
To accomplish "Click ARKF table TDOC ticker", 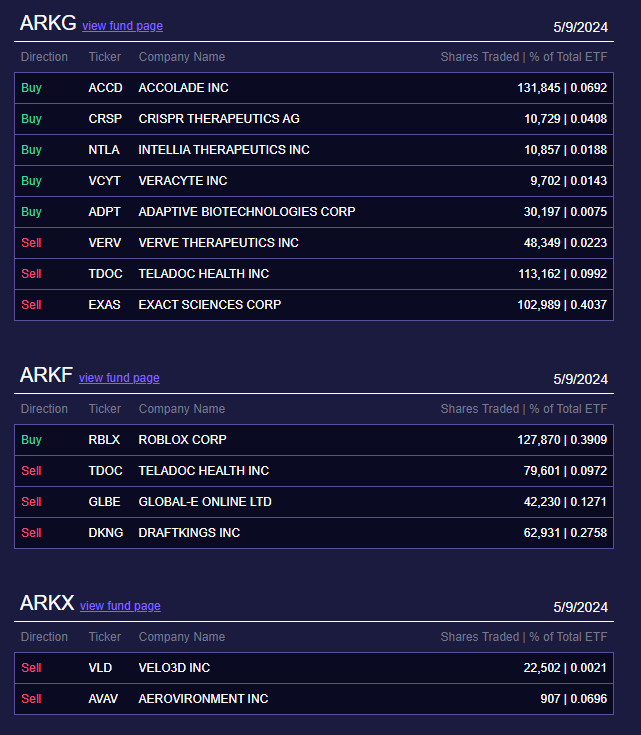I will [x=106, y=471].
